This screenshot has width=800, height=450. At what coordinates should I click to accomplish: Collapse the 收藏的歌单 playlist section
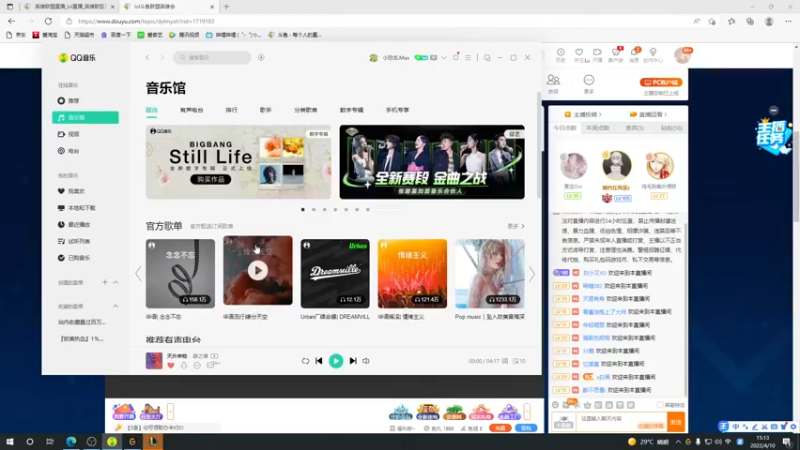click(x=115, y=306)
